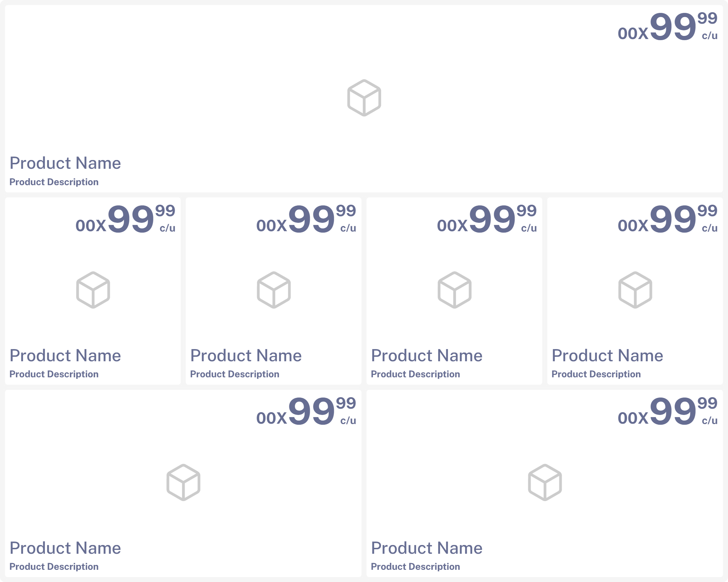Select the price tag of the first middle-row card
Viewport: 728px width, 582px height.
126,219
